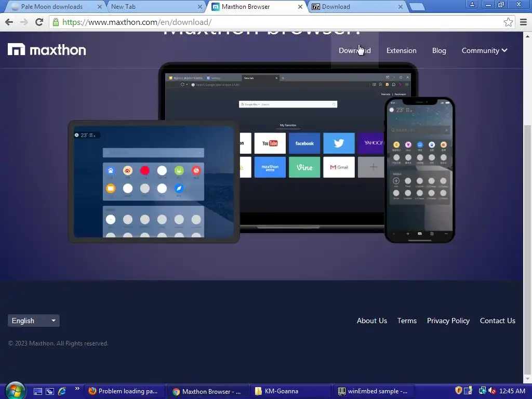Open the Windows Start orb
Screen dimensions: 532x399
(x=15, y=391)
